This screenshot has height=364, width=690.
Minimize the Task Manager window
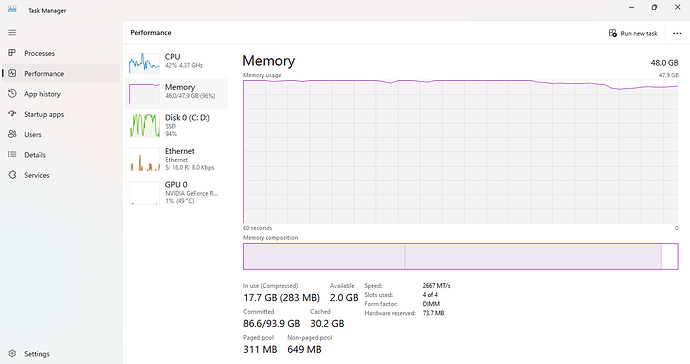[631, 7]
